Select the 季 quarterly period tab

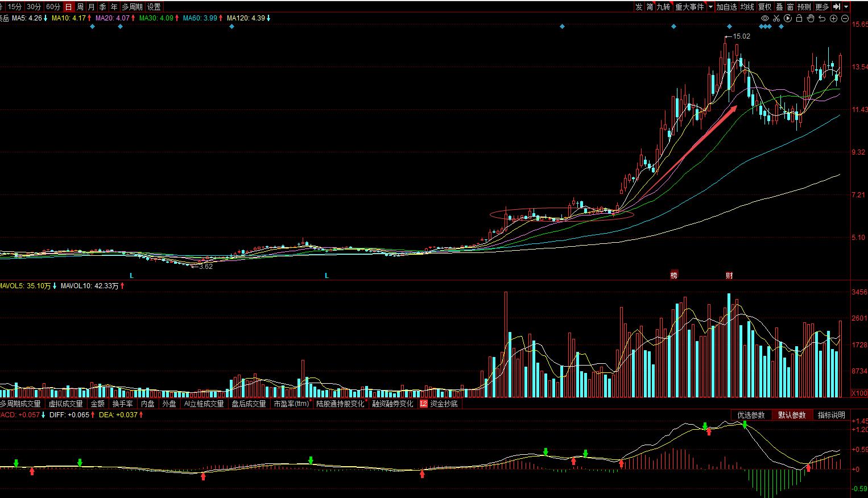103,7
